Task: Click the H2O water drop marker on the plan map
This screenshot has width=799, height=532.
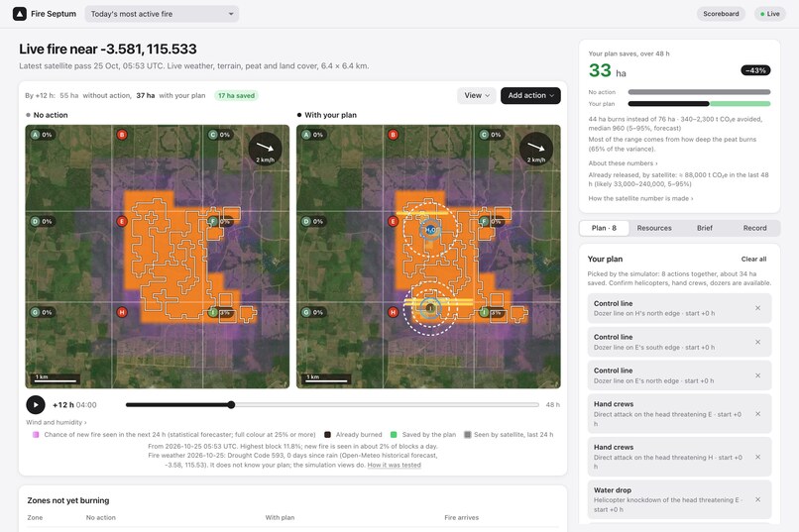Action: click(430, 230)
